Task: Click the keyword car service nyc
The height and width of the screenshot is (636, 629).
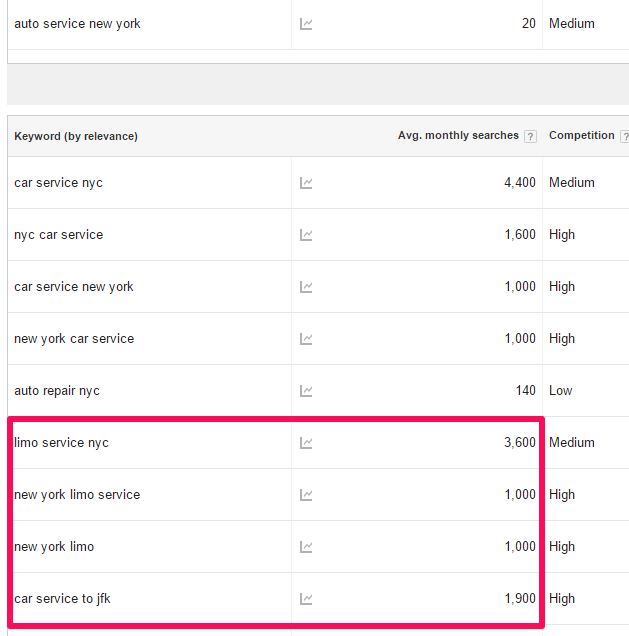Action: coord(58,183)
